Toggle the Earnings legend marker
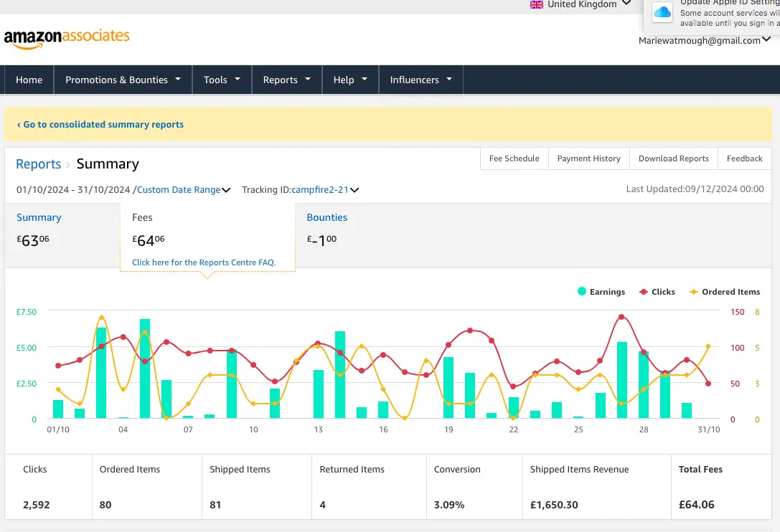The width and height of the screenshot is (780, 532). point(581,291)
